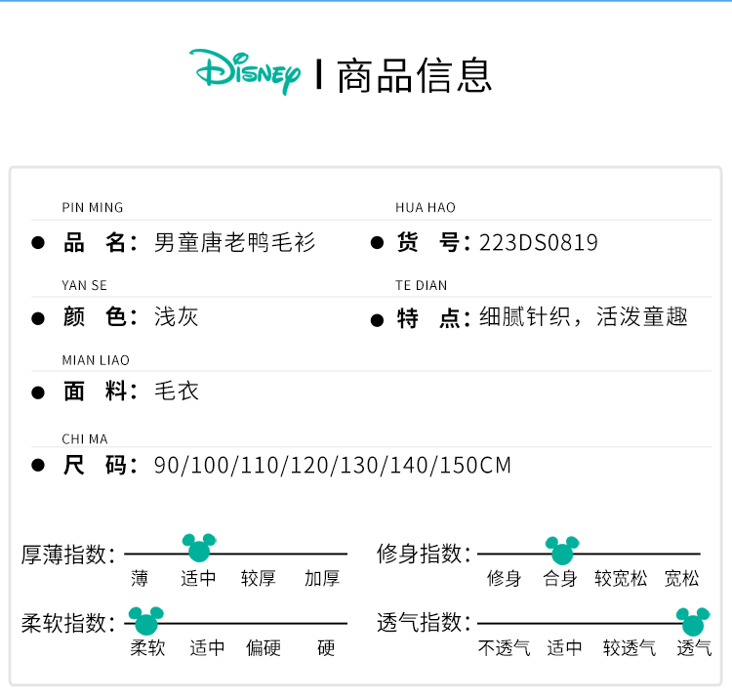Click the 货号 field label
The image size is (732, 700).
pyautogui.click(x=433, y=243)
